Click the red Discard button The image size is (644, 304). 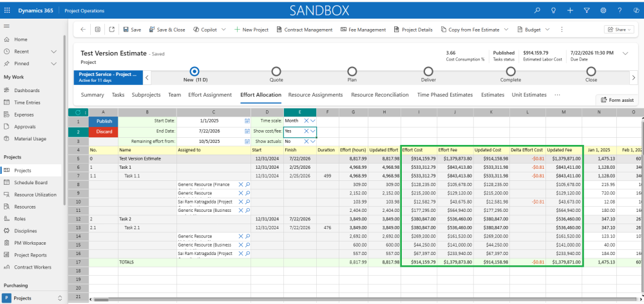(x=104, y=131)
